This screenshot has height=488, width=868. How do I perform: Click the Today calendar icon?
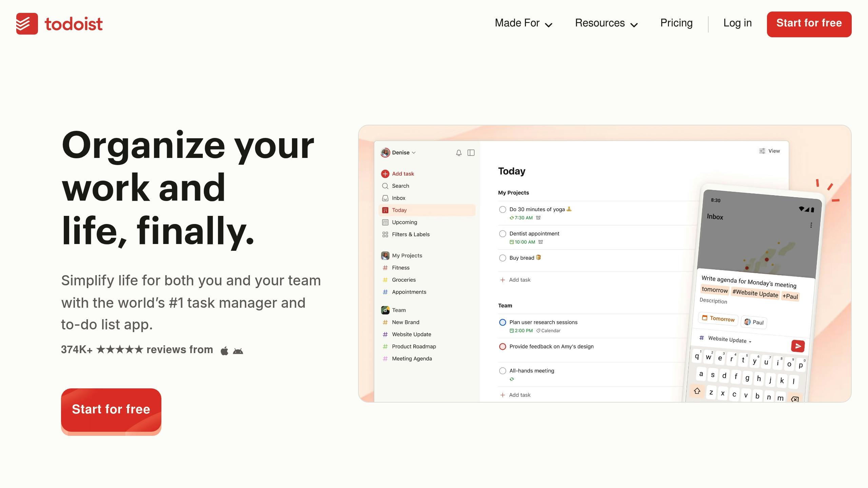point(385,210)
